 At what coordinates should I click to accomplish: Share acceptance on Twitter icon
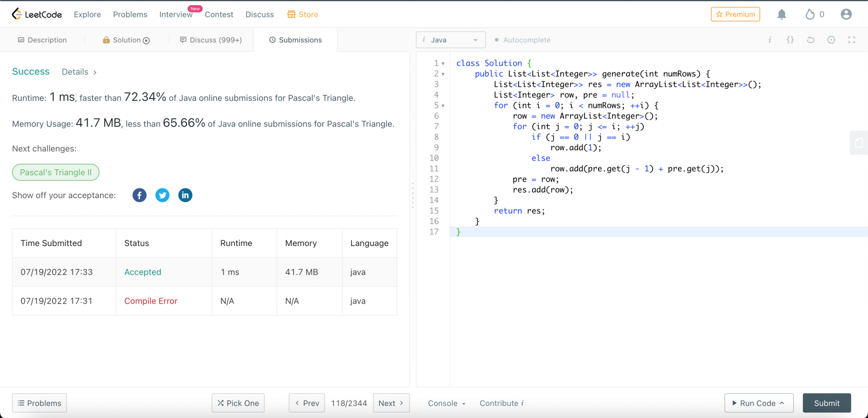[162, 195]
